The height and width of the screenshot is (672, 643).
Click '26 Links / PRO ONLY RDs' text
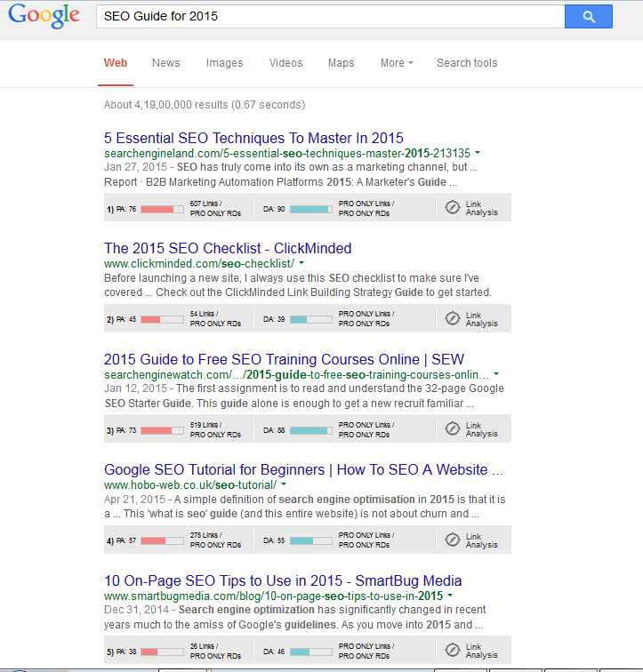click(x=215, y=651)
